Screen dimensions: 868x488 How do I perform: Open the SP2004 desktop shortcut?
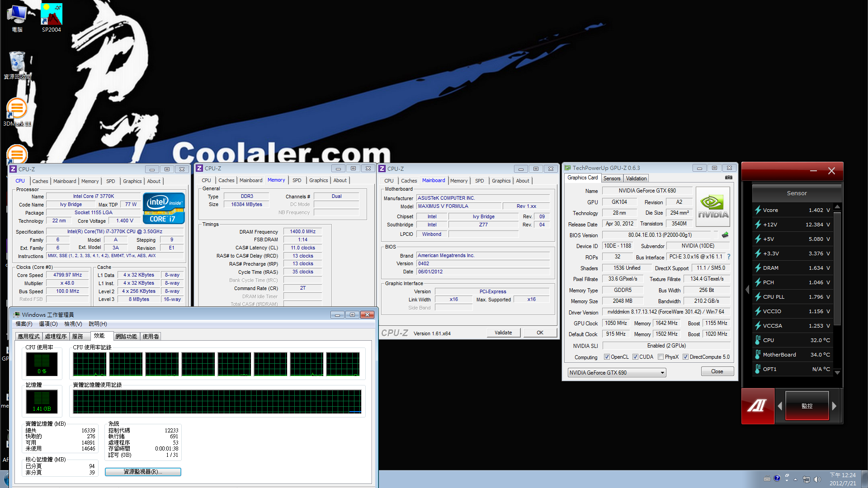pos(52,18)
